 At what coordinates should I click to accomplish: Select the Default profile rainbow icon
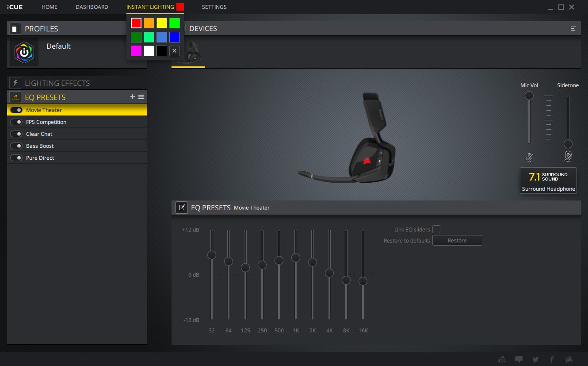coord(24,52)
